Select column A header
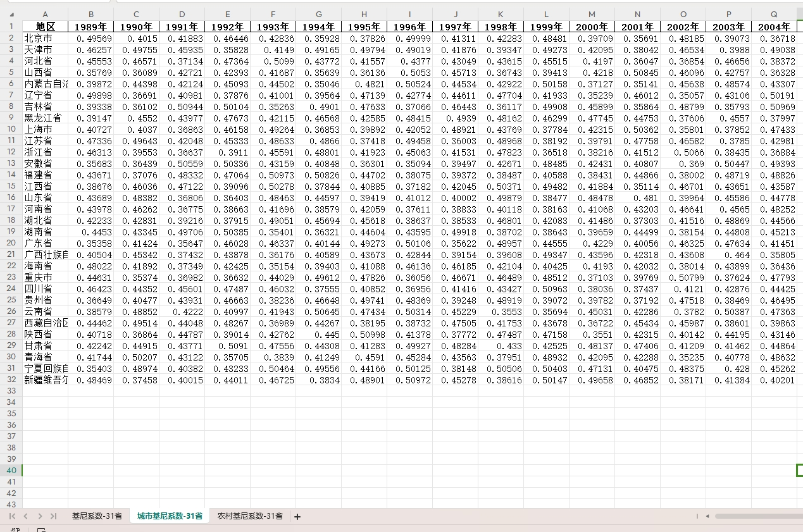Viewport: 803px width, 532px height. pyautogui.click(x=45, y=15)
